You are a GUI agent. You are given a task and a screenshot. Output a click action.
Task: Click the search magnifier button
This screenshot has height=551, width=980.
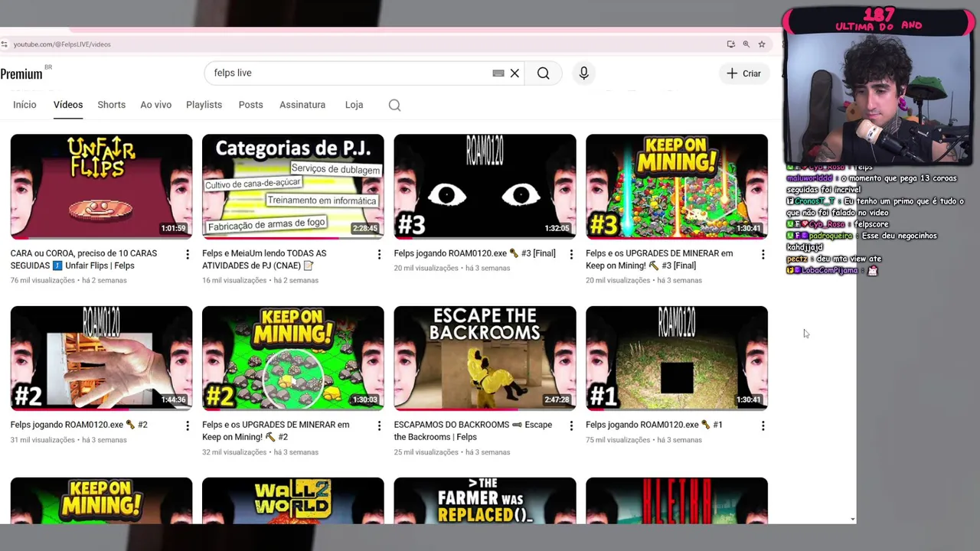point(543,73)
